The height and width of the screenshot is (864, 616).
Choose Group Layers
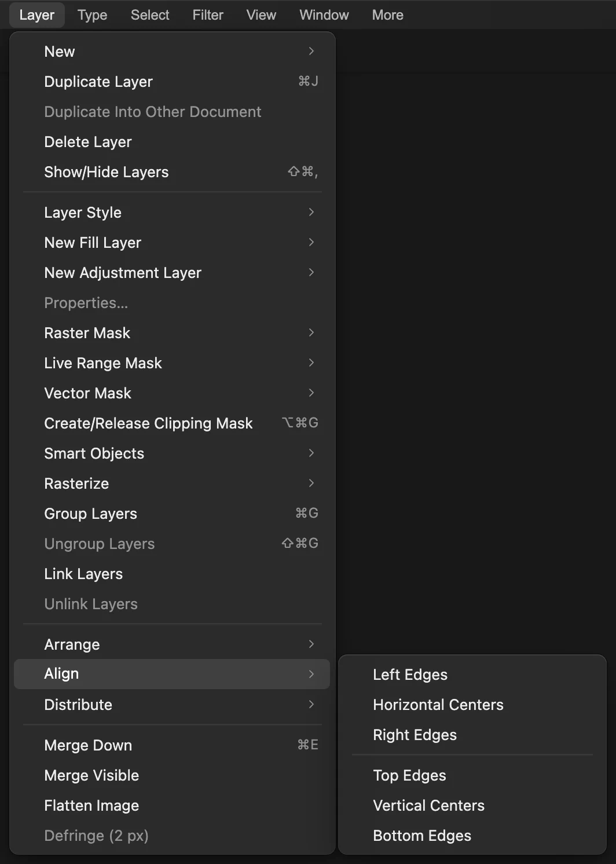pyautogui.click(x=172, y=514)
